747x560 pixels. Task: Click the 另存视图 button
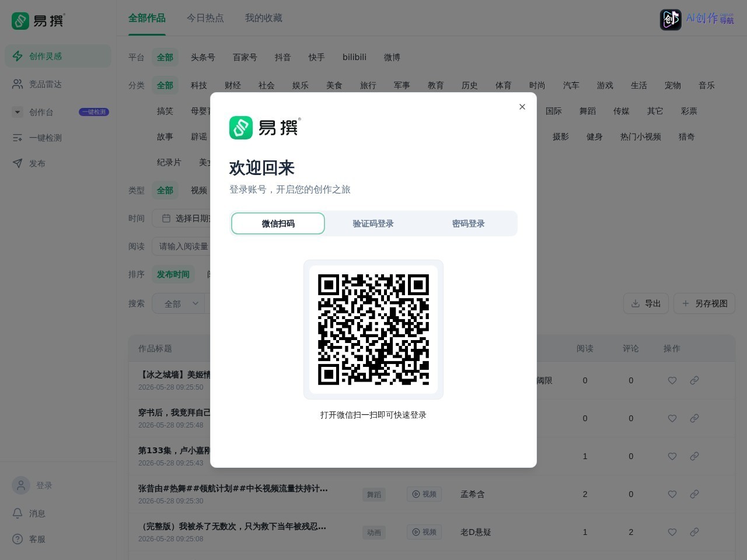(704, 303)
